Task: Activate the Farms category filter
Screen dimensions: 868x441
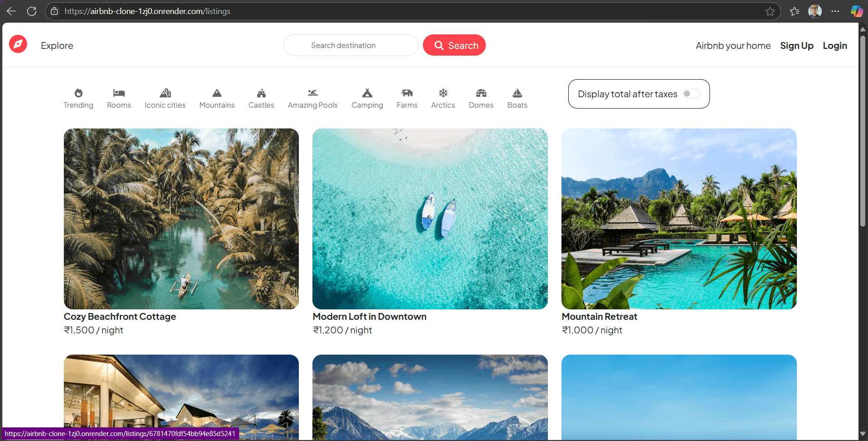Action: (x=407, y=97)
